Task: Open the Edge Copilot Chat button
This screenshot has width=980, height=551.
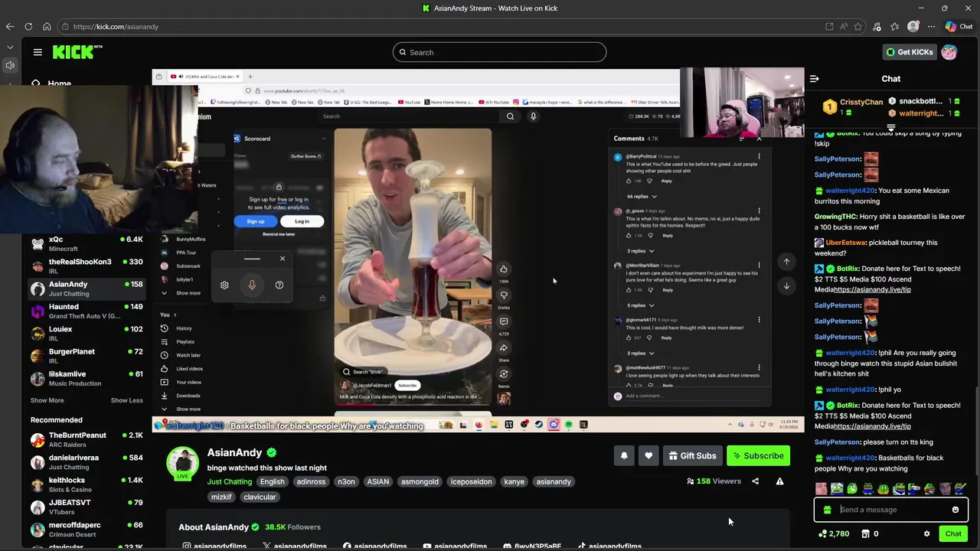Action: click(959, 27)
